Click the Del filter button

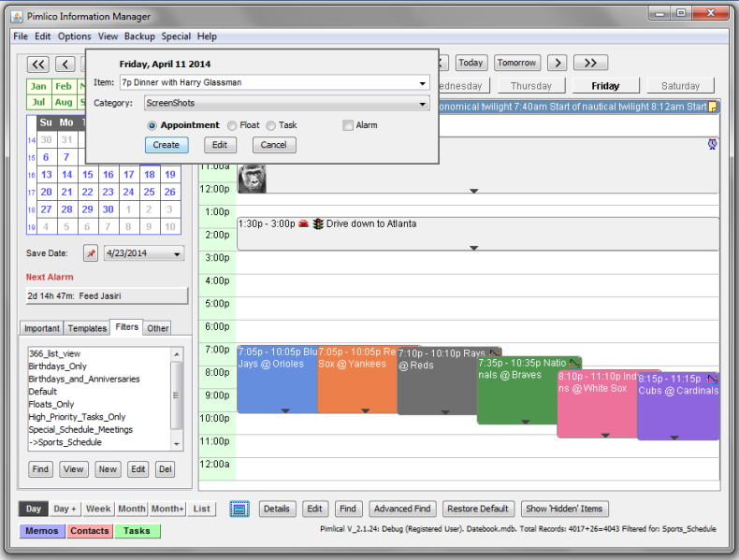165,469
